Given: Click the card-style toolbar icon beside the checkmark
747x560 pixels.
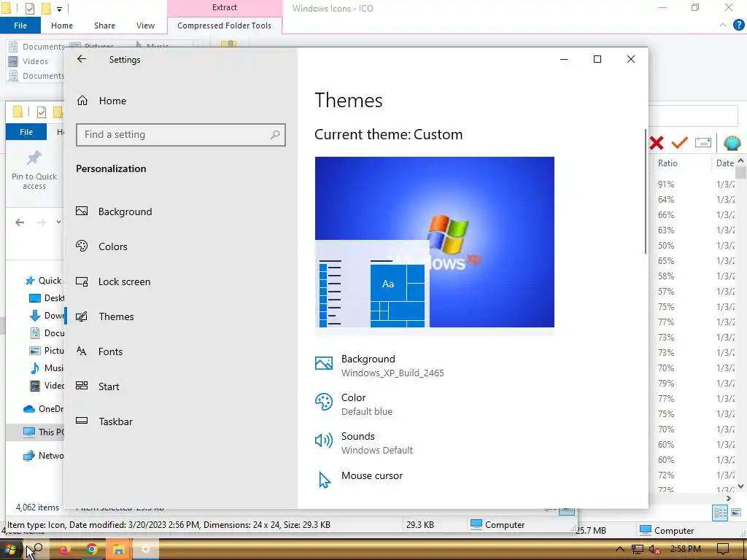Looking at the screenshot, I should tap(703, 142).
